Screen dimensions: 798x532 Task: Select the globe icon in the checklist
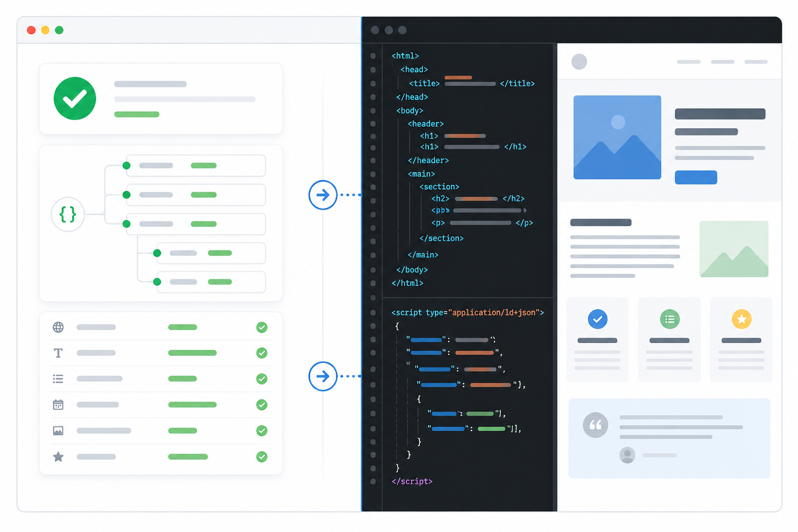[x=58, y=327]
